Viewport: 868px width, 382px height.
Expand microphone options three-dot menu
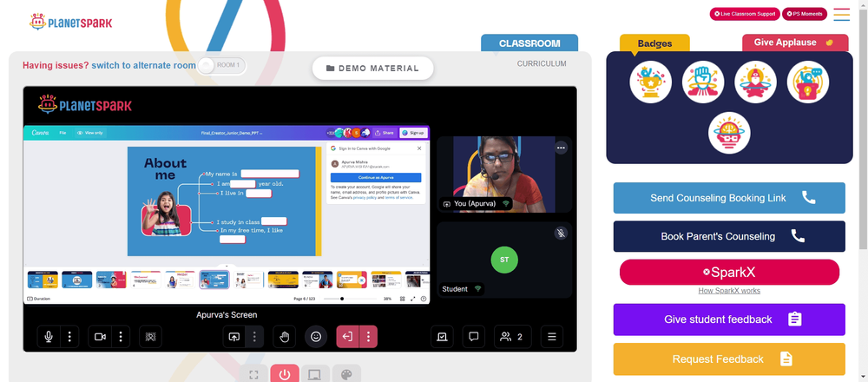pos(69,337)
